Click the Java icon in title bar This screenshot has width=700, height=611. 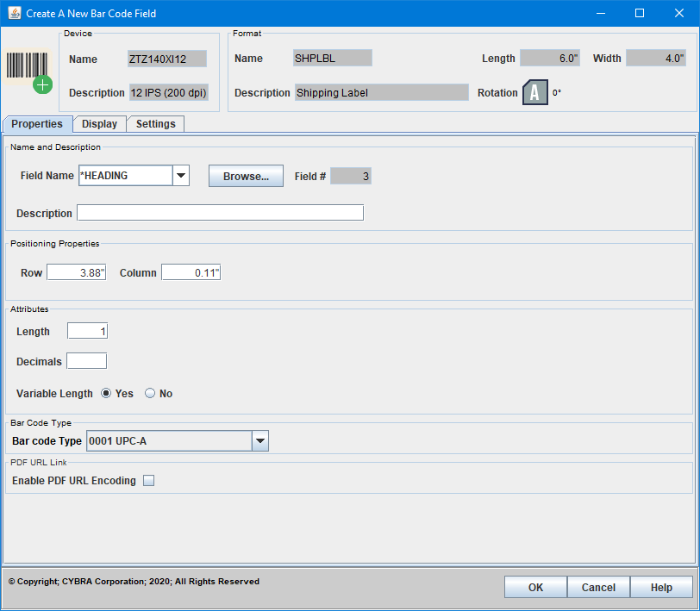coord(15,13)
